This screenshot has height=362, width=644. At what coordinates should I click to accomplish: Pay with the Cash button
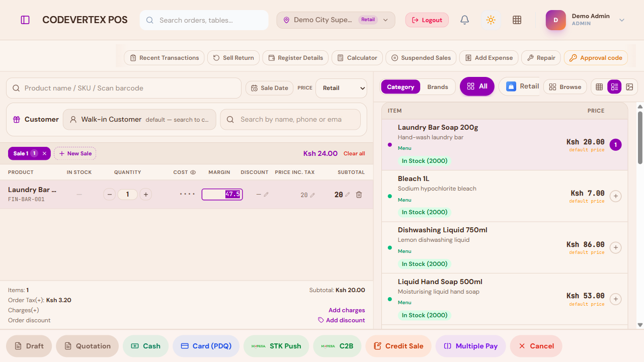[x=145, y=346]
